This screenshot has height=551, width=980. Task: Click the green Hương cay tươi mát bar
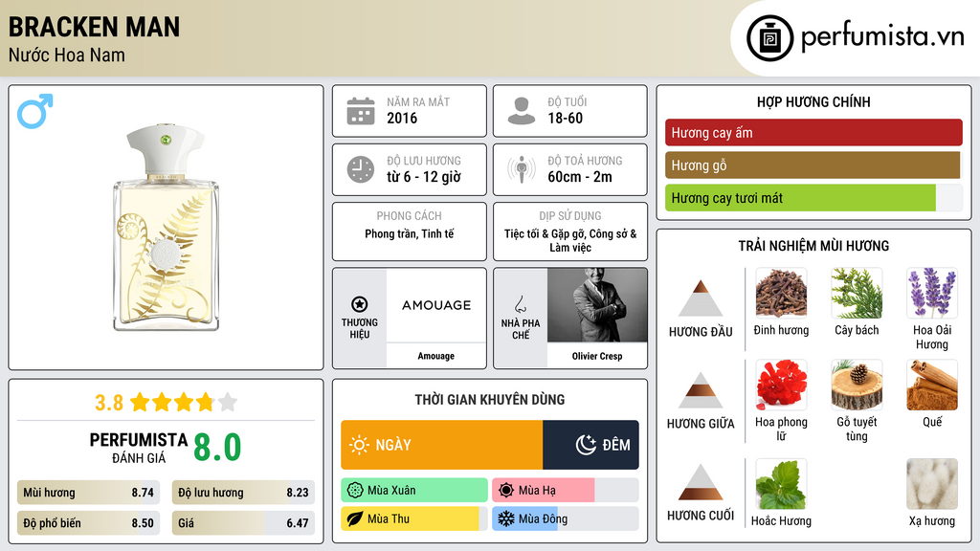pos(800,198)
